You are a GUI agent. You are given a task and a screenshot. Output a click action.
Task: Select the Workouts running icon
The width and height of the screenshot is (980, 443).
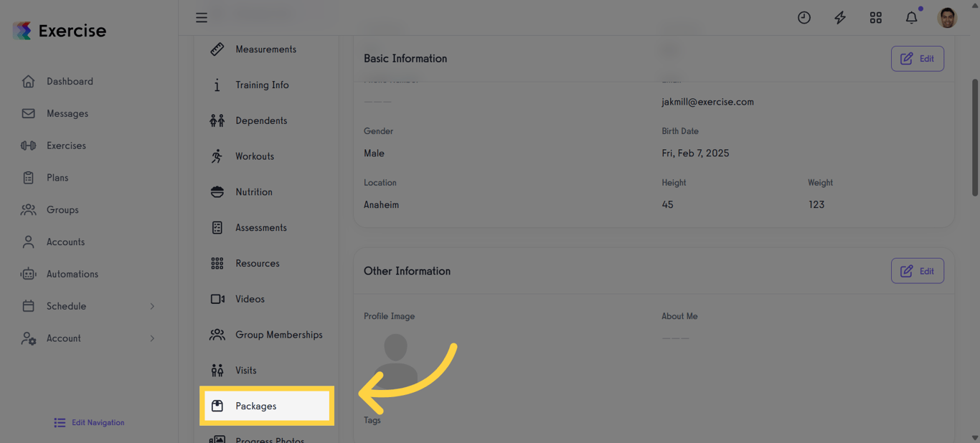pos(217,156)
